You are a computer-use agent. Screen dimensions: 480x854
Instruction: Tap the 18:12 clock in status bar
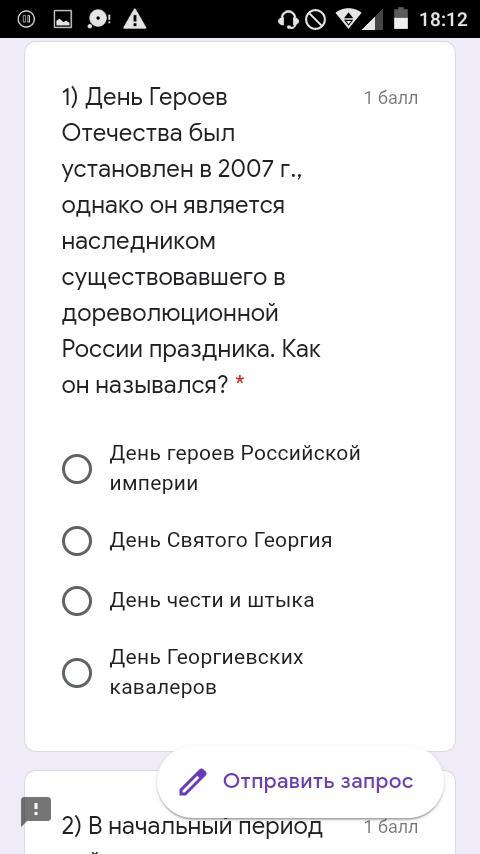click(443, 20)
